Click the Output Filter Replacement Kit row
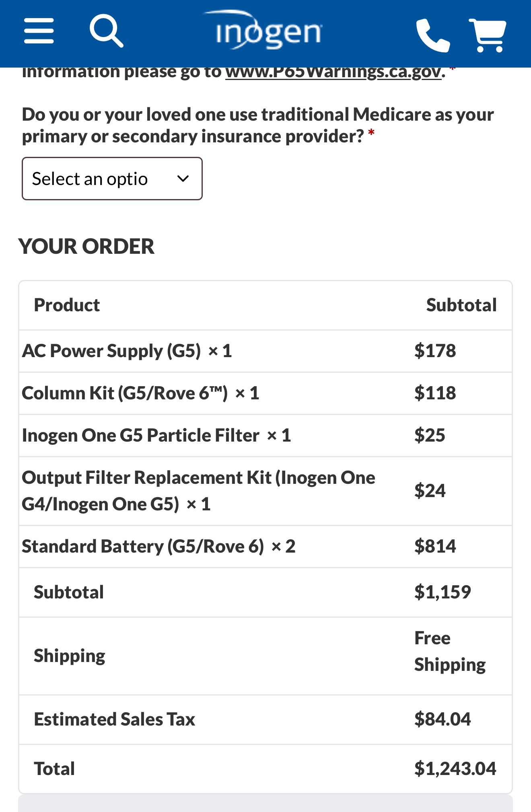 198,491
